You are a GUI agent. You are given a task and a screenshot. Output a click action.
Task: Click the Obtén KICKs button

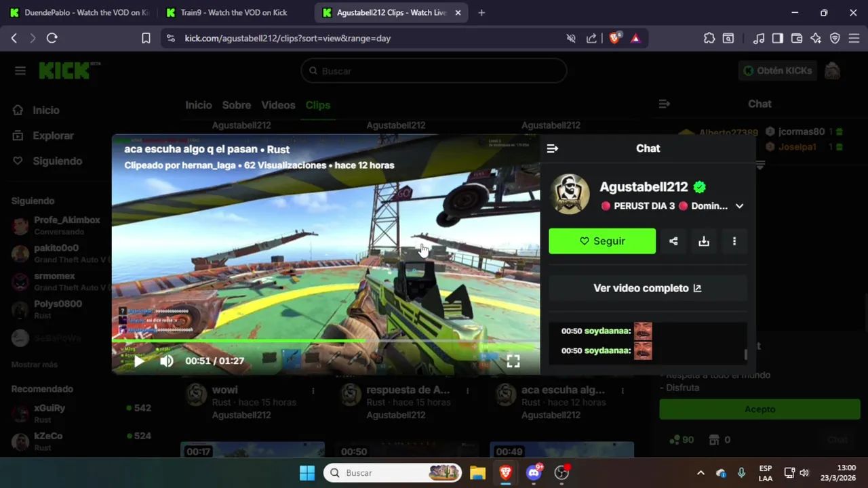(x=777, y=70)
